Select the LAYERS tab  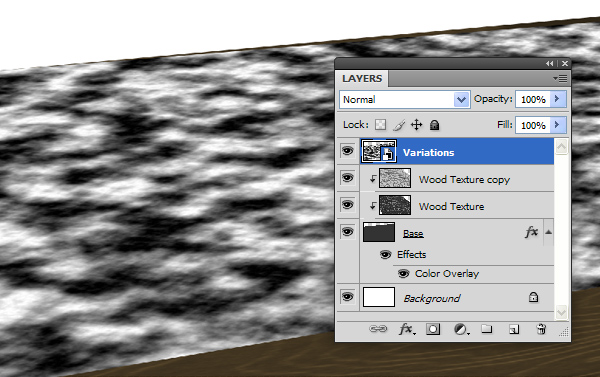coord(362,78)
